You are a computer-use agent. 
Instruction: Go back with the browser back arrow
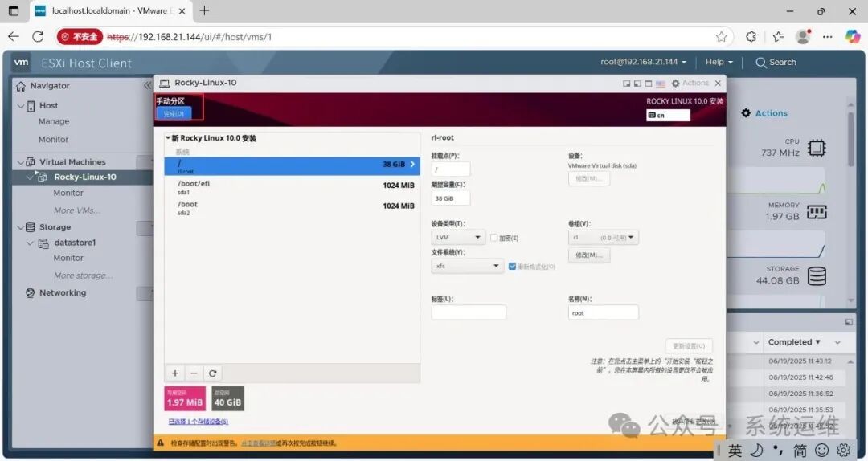coord(14,36)
